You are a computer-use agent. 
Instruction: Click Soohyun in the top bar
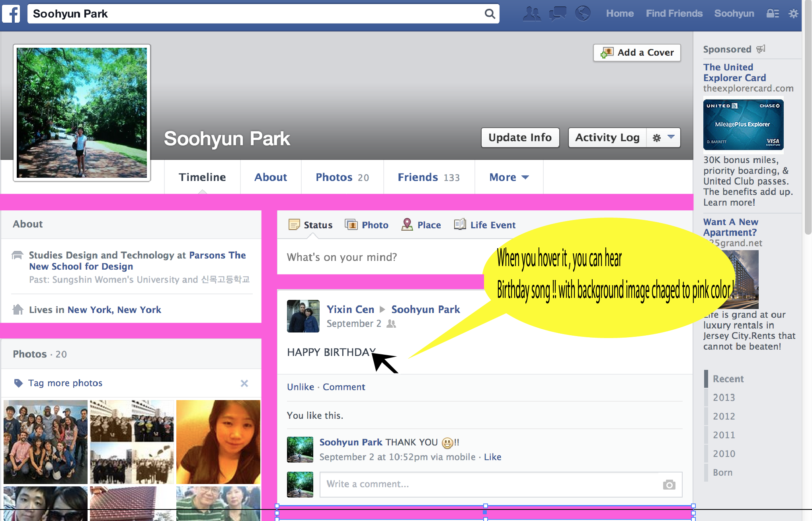pos(734,14)
